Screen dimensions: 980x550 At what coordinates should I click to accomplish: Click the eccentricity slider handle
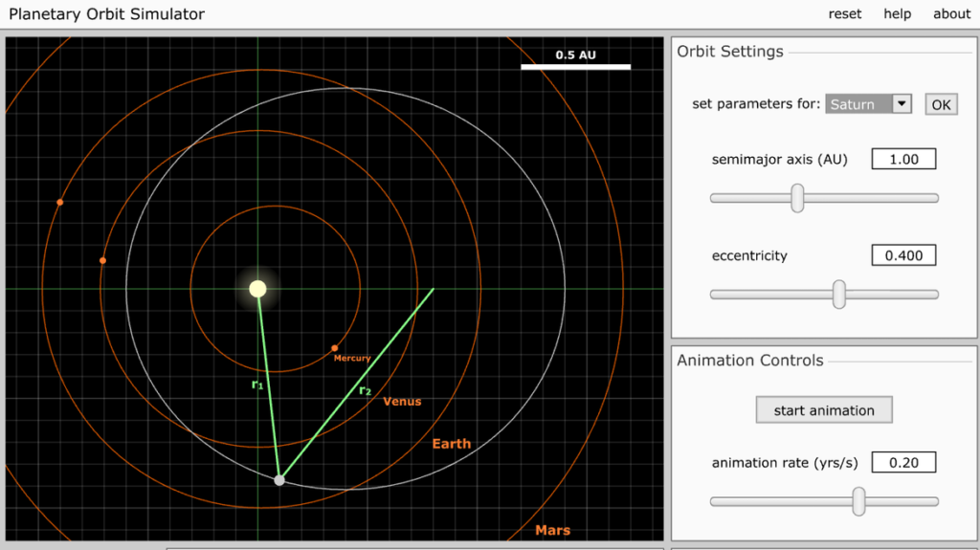pos(838,295)
